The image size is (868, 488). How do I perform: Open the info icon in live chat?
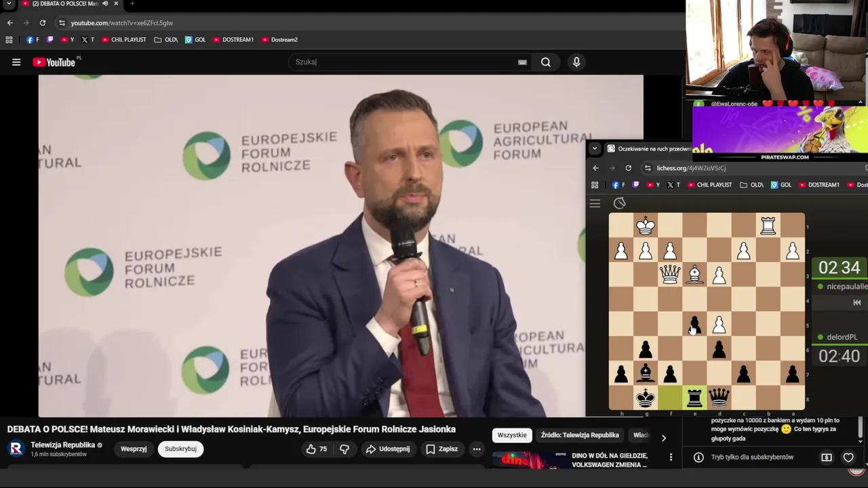click(698, 457)
